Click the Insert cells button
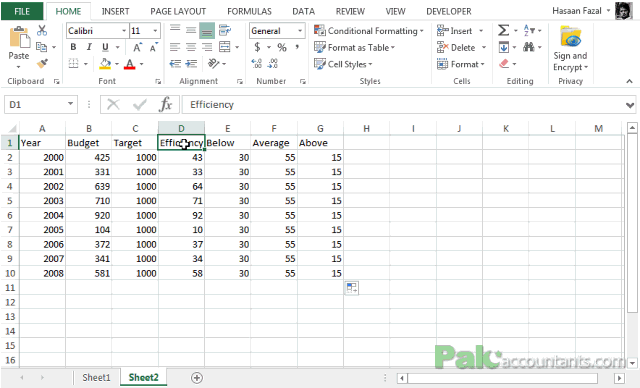Viewport: 640px width, 388px height. 455,31
